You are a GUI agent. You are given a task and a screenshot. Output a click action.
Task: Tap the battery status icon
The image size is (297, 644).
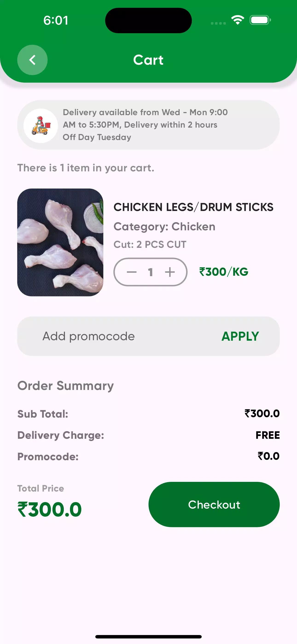260,20
